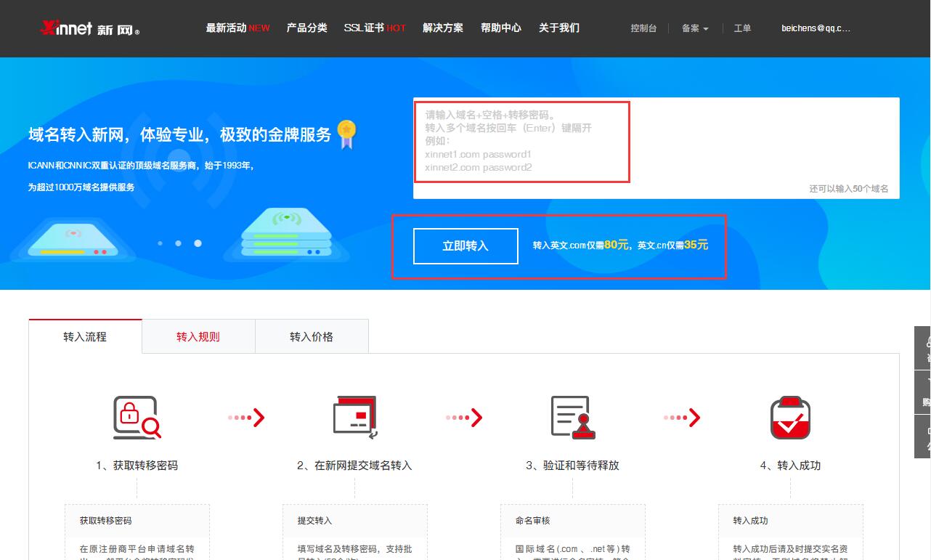Go to the 工单 link
931x560 pixels.
(x=742, y=28)
